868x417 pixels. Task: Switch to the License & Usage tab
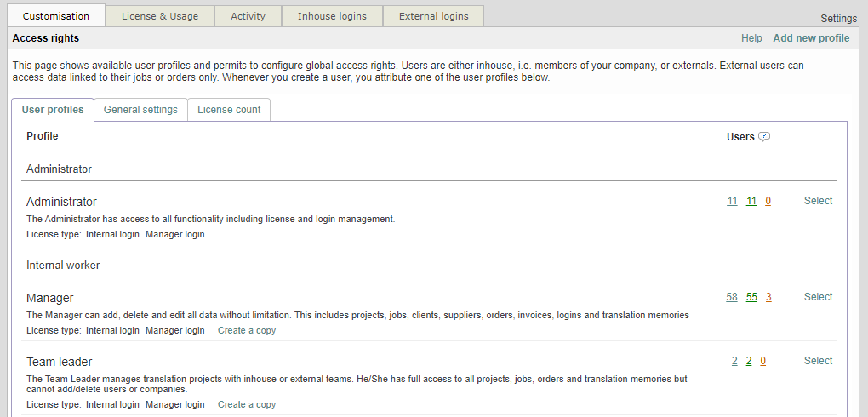point(160,16)
